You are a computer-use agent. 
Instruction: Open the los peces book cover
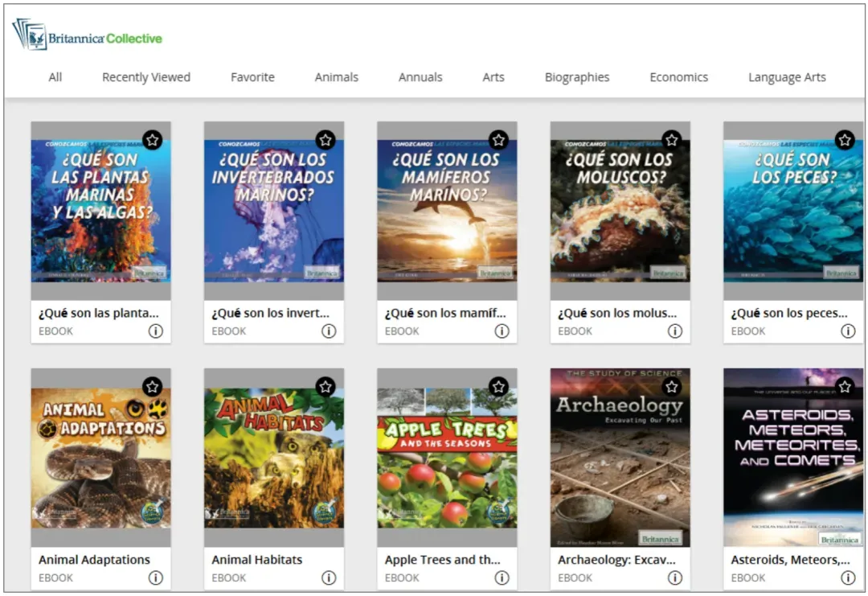(793, 211)
